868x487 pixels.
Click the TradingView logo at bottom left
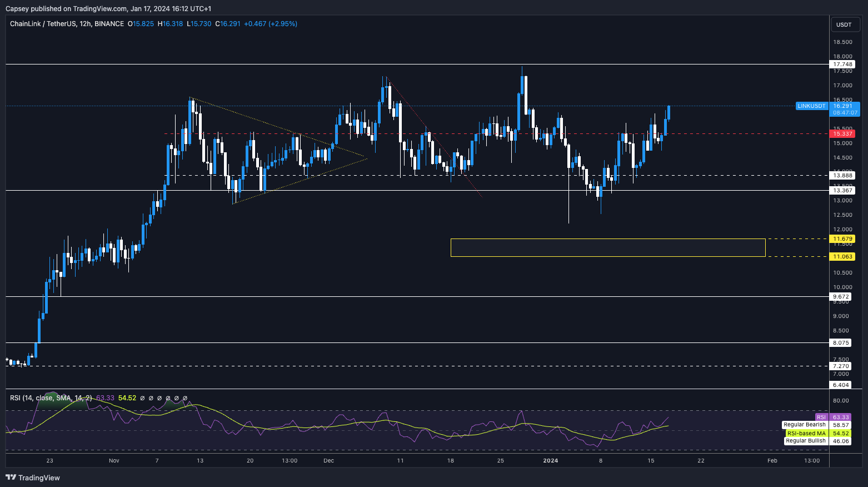pos(33,478)
